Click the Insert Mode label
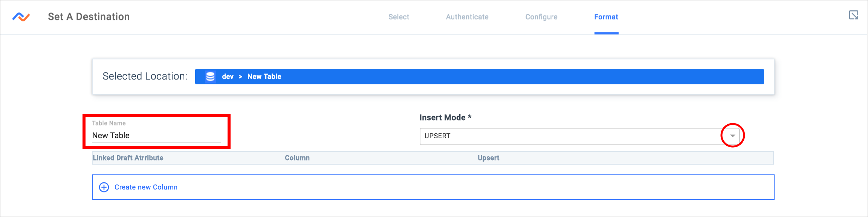The width and height of the screenshot is (868, 217). coord(445,118)
